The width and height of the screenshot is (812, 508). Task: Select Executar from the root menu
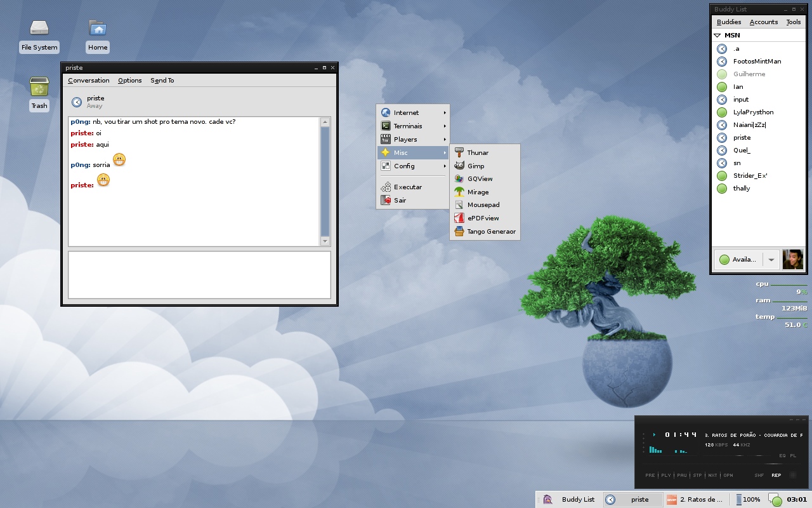point(413,187)
